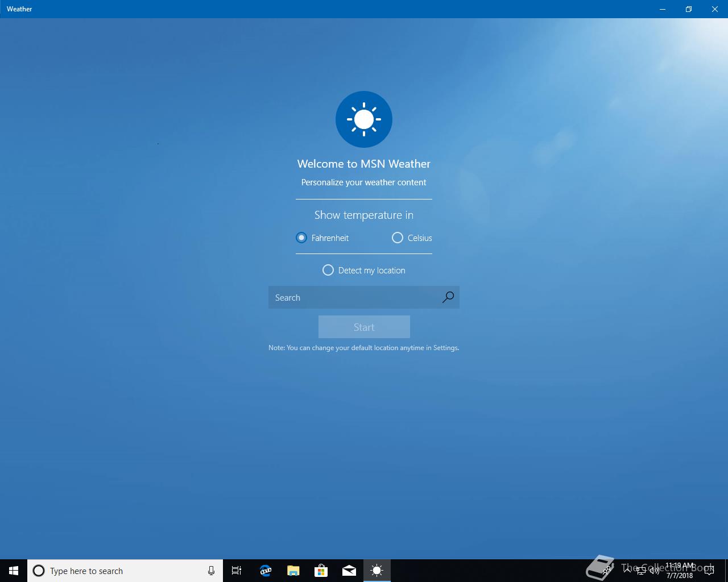Open Microsoft Store from the taskbar
The image size is (728, 582).
321,571
